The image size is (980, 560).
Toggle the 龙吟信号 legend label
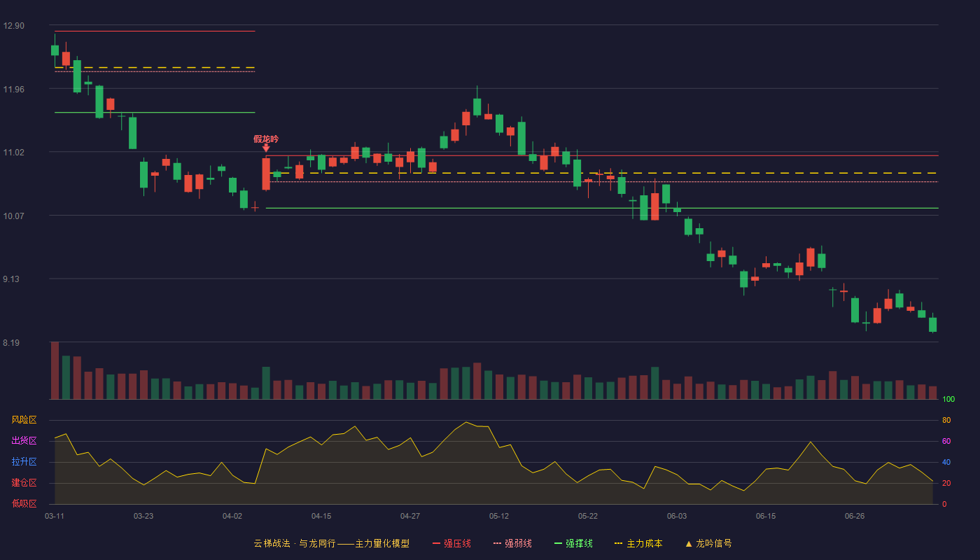[x=713, y=544]
